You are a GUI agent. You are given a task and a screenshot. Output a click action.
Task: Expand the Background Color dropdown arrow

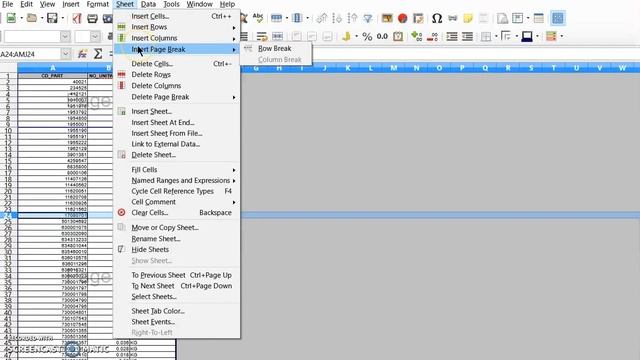[537, 37]
